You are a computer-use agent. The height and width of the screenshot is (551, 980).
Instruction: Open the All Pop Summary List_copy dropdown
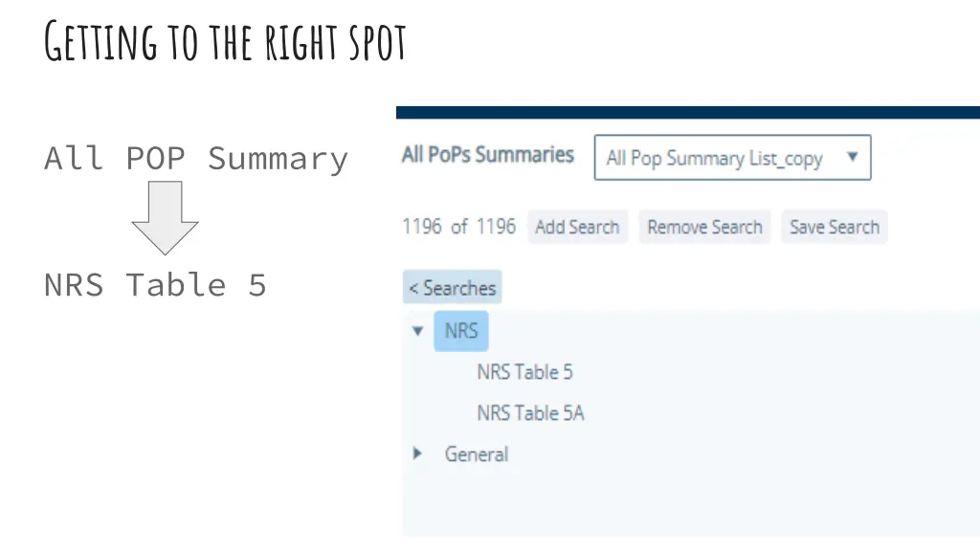(732, 158)
